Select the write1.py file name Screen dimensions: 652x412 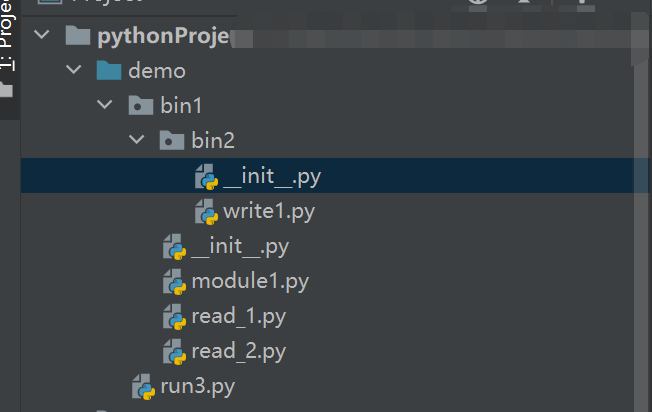coord(269,212)
